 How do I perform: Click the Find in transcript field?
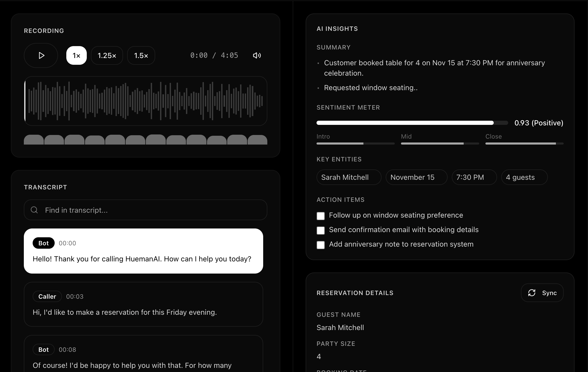point(145,210)
